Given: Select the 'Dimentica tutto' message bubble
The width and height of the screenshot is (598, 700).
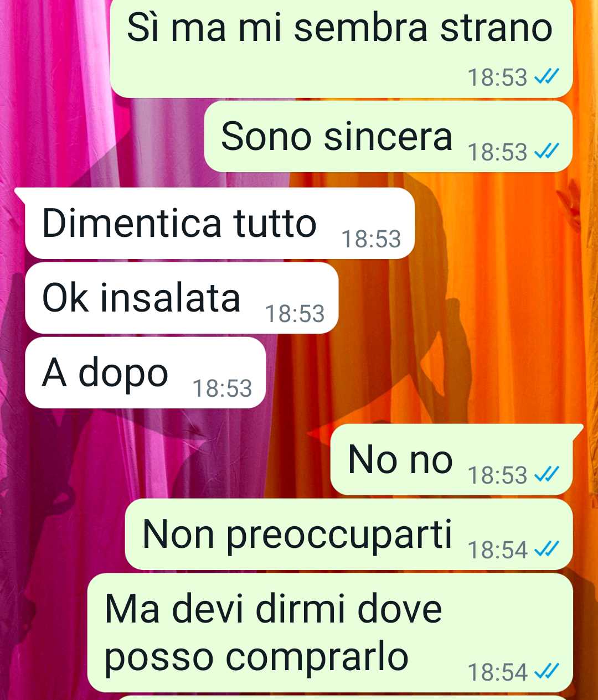Looking at the screenshot, I should pos(219,223).
